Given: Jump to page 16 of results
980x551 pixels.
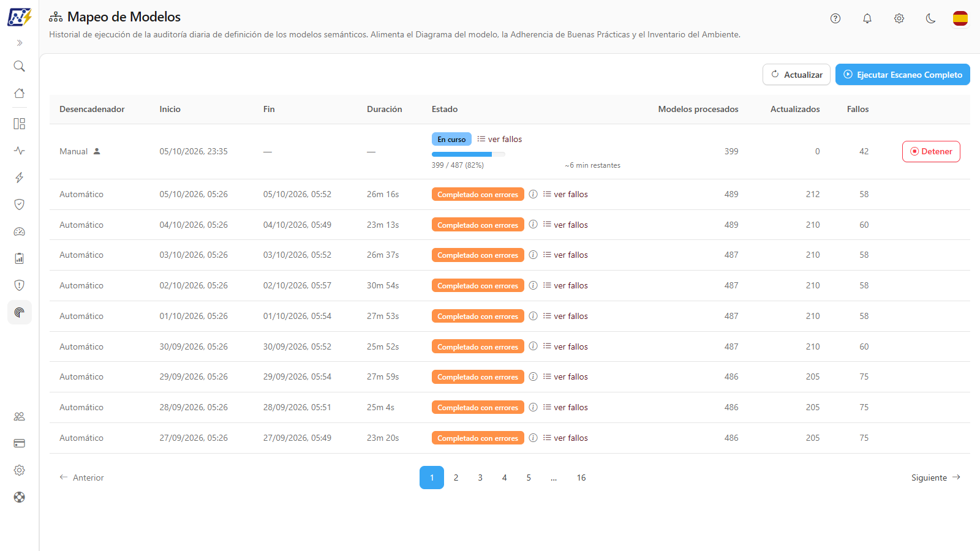Looking at the screenshot, I should 581,478.
